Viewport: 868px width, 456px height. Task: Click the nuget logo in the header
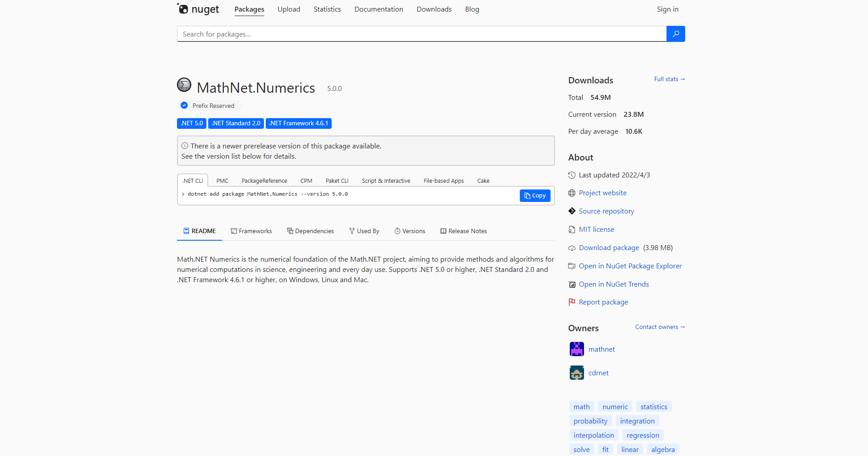pyautogui.click(x=198, y=9)
